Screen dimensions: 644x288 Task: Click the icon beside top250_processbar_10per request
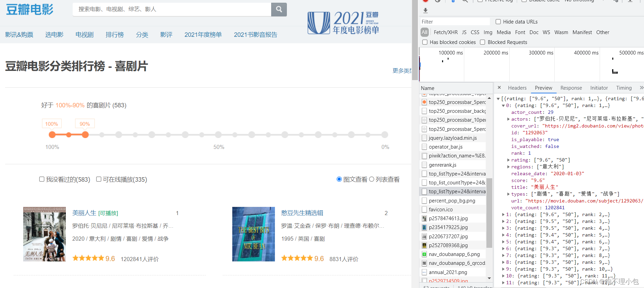tap(424, 120)
